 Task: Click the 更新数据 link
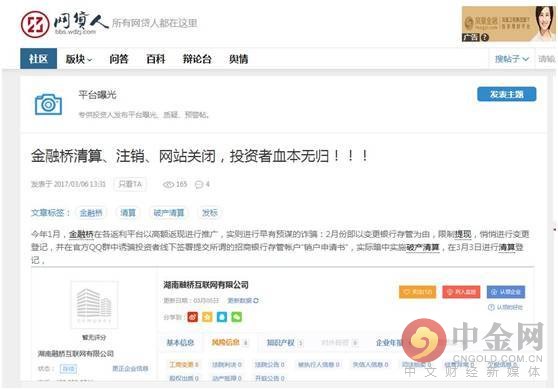coord(239,301)
